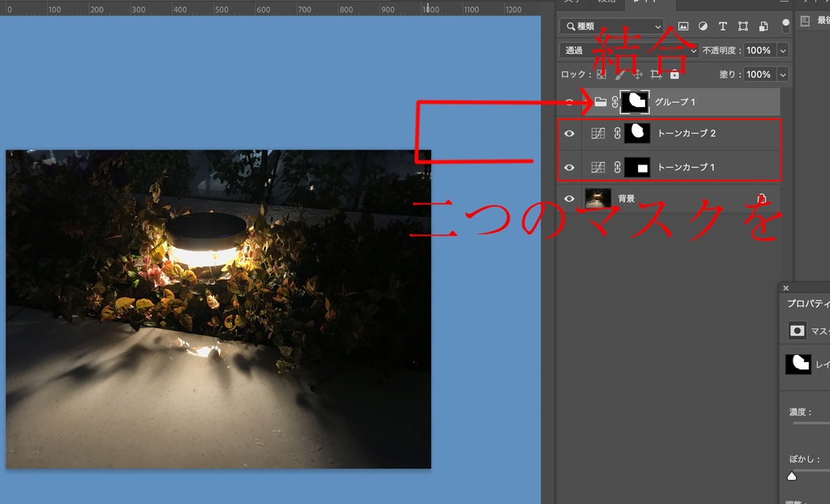Filter layers by pixel layers icon
The width and height of the screenshot is (830, 504).
[x=683, y=26]
